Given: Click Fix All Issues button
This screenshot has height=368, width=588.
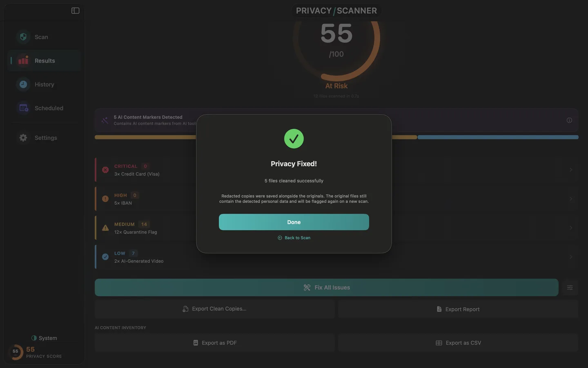Looking at the screenshot, I should pyautogui.click(x=327, y=287).
